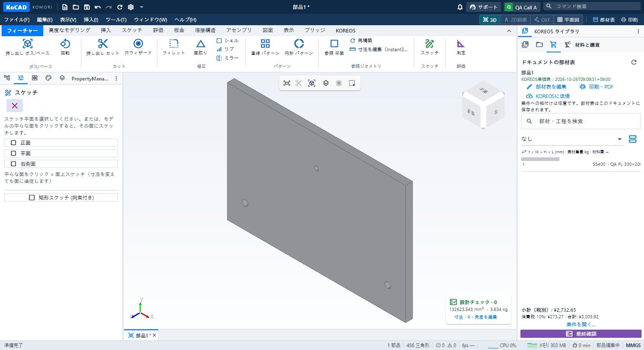Open the なし grouping dropdown

tap(572, 139)
